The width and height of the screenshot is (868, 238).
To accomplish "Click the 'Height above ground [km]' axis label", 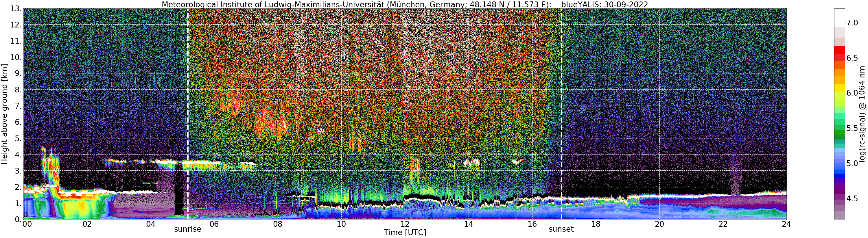I will click(x=4, y=114).
